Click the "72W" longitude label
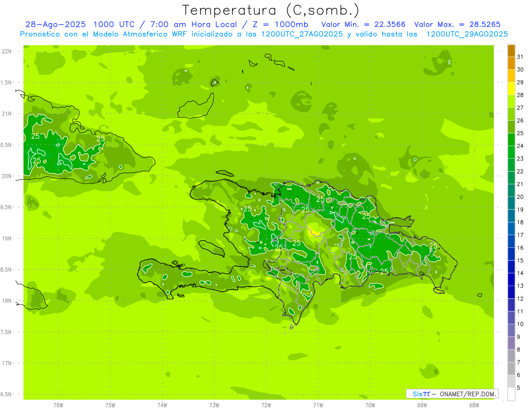This screenshot has height=411, width=532. pyautogui.click(x=266, y=405)
